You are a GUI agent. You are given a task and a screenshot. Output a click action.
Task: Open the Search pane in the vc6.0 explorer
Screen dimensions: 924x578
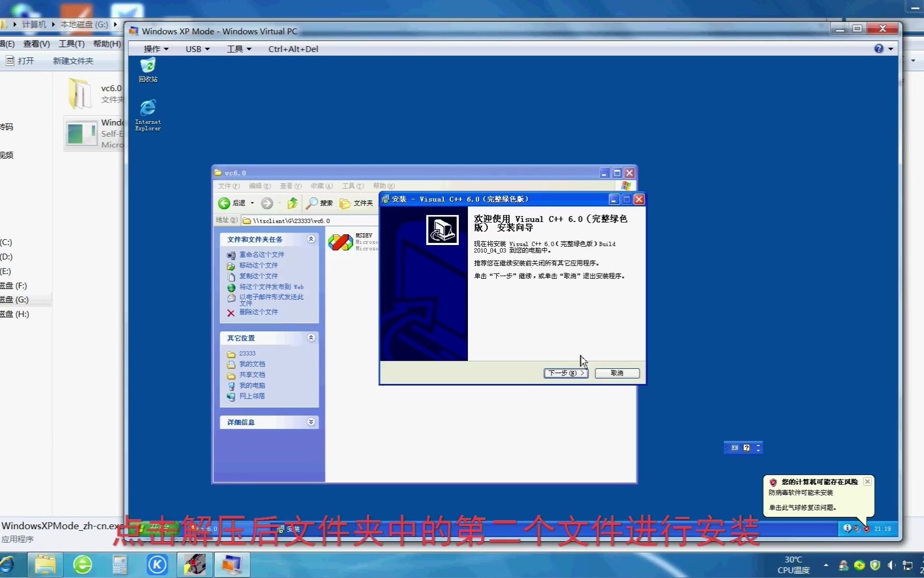tap(319, 203)
